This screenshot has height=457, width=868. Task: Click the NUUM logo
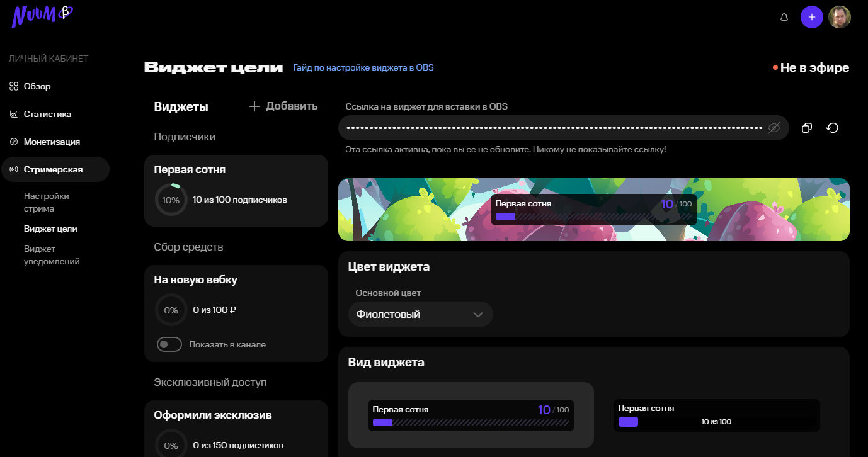pos(42,16)
